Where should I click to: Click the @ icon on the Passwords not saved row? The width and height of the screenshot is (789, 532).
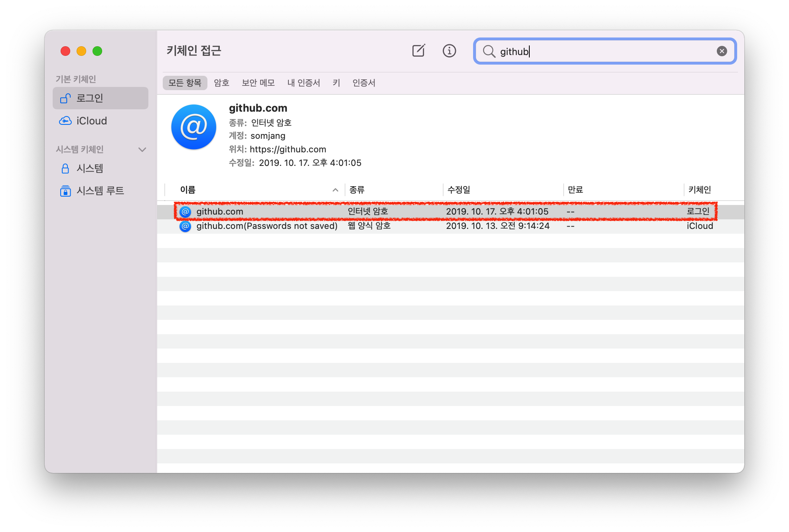185,227
